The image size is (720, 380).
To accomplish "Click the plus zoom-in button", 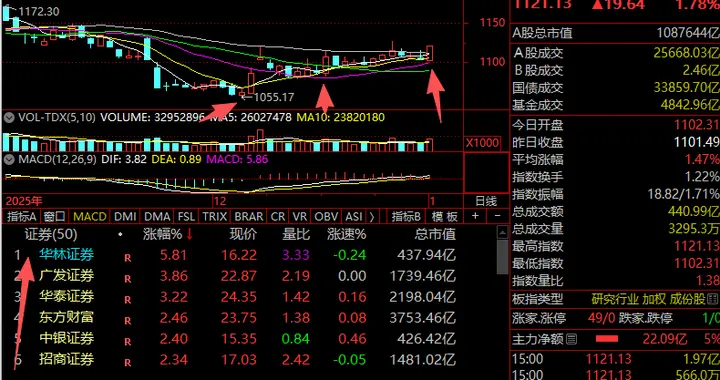I will [476, 216].
